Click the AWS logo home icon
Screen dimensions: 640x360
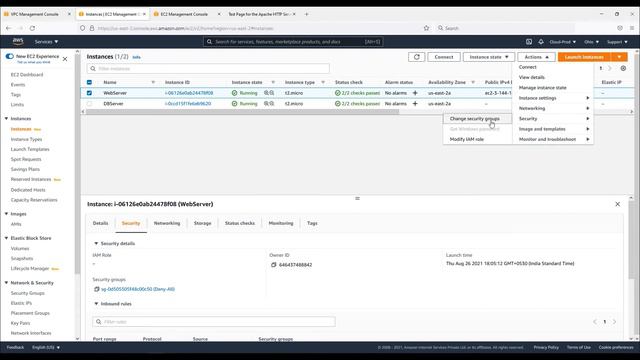click(x=18, y=41)
